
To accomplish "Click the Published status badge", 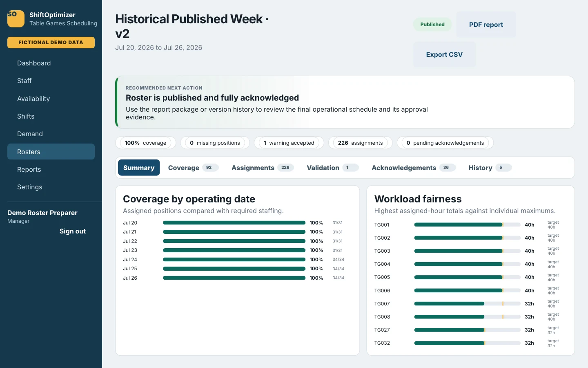I will coord(432,25).
